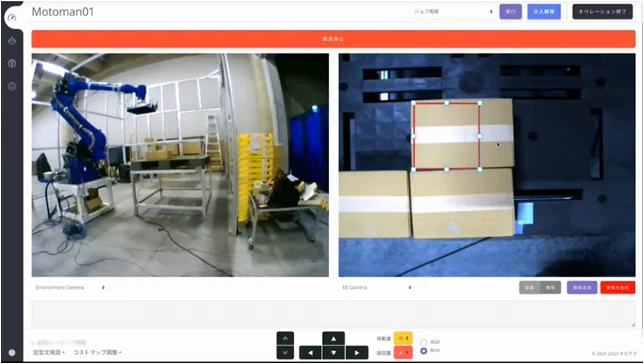Click the right-middle handle of red selection box
Image resolution: width=644 pixels, height=364 pixels.
[479, 136]
